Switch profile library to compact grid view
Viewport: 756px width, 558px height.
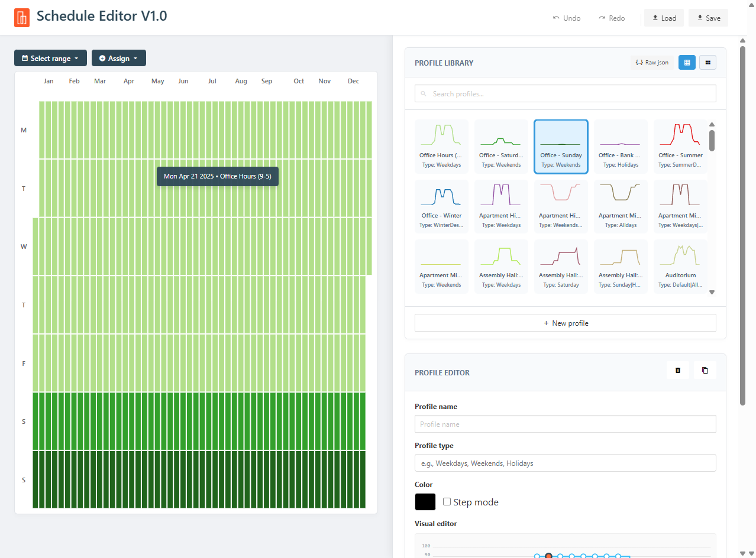tap(707, 62)
